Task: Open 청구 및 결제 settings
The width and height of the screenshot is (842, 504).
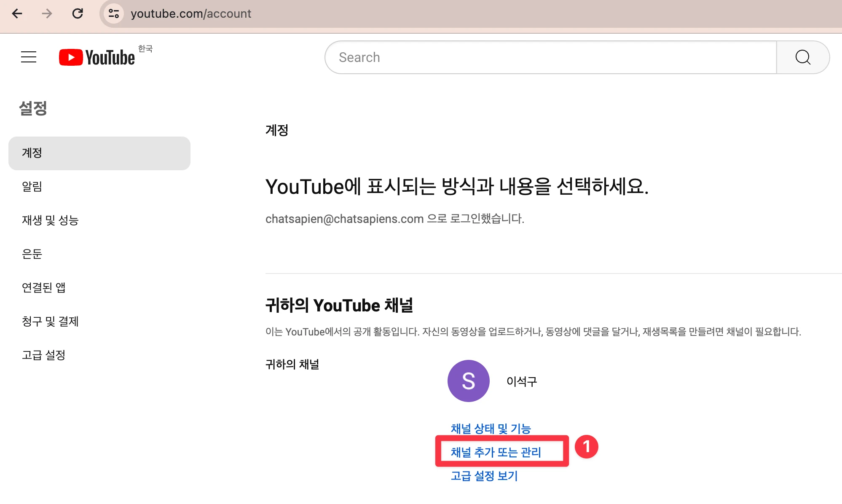Action: pyautogui.click(x=50, y=322)
